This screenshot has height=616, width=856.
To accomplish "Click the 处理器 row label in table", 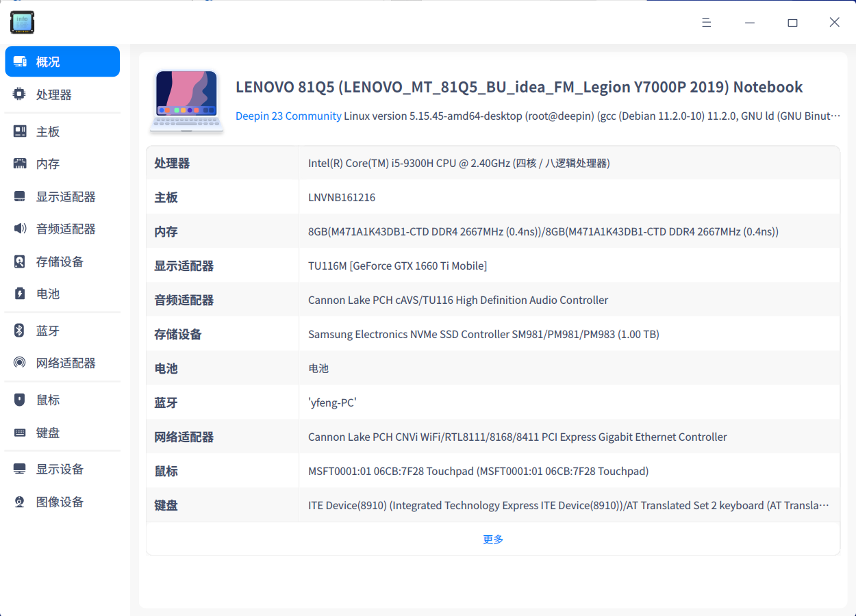I will [172, 163].
